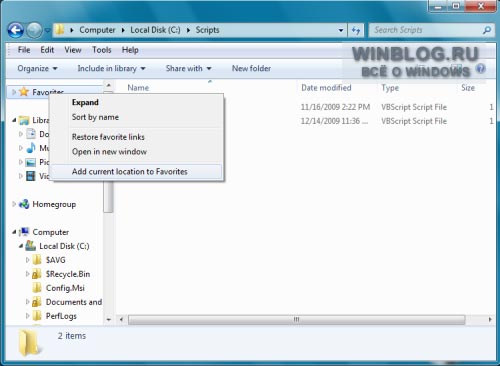Select Add current location to Favorites

click(137, 172)
